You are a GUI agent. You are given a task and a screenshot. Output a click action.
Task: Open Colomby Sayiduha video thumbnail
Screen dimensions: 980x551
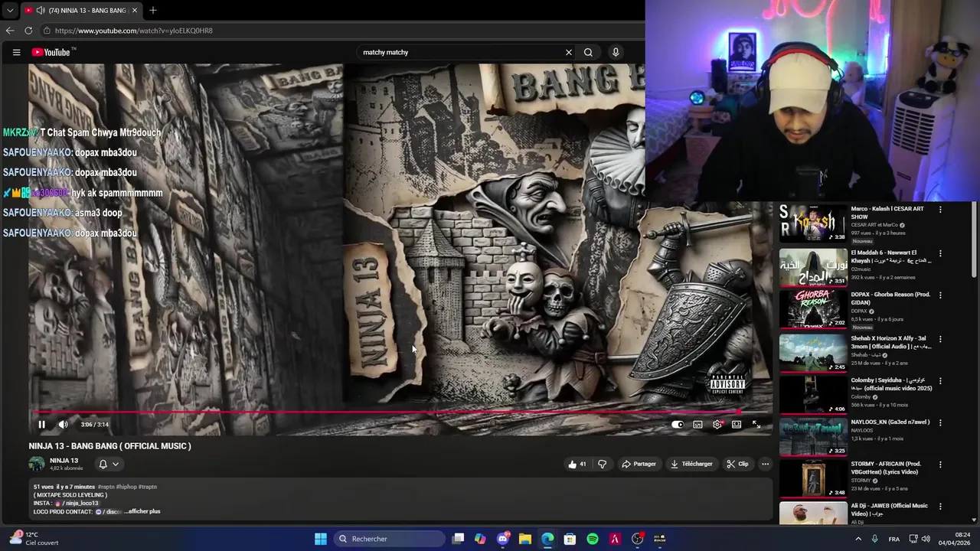813,395
